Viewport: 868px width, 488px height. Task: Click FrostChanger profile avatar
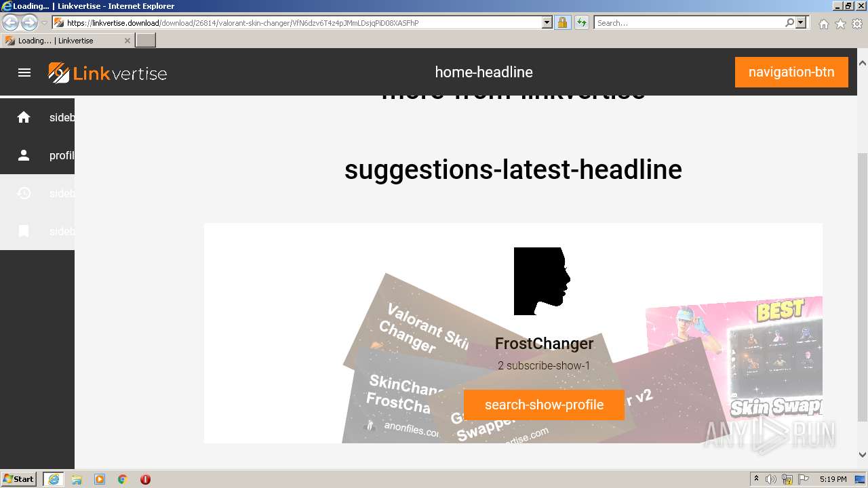pos(542,281)
